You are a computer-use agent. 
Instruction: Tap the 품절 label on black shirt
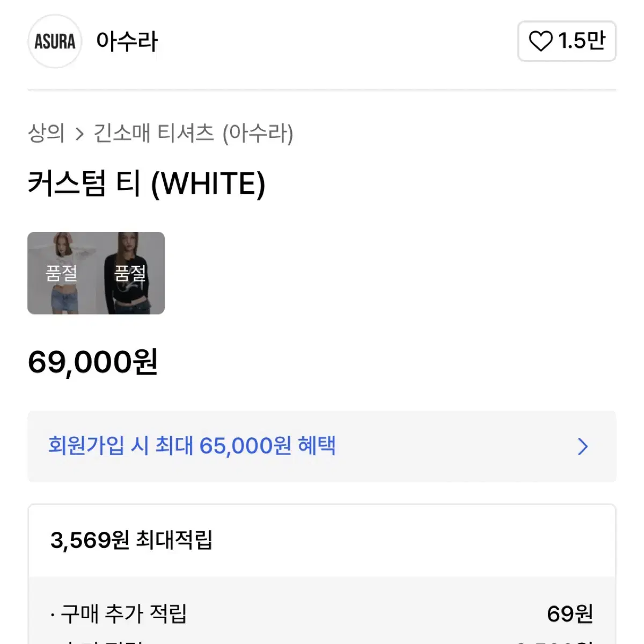tap(130, 274)
